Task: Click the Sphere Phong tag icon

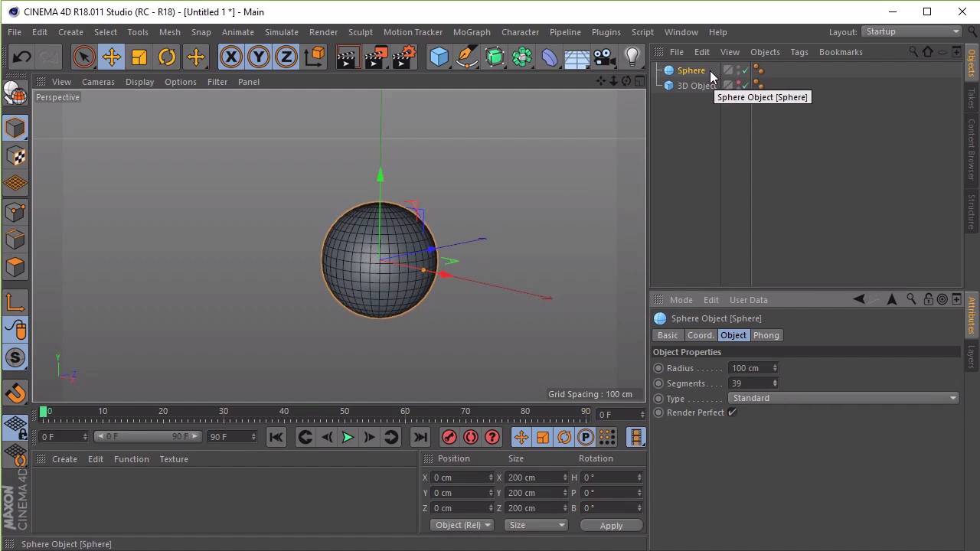Action: pyautogui.click(x=759, y=70)
